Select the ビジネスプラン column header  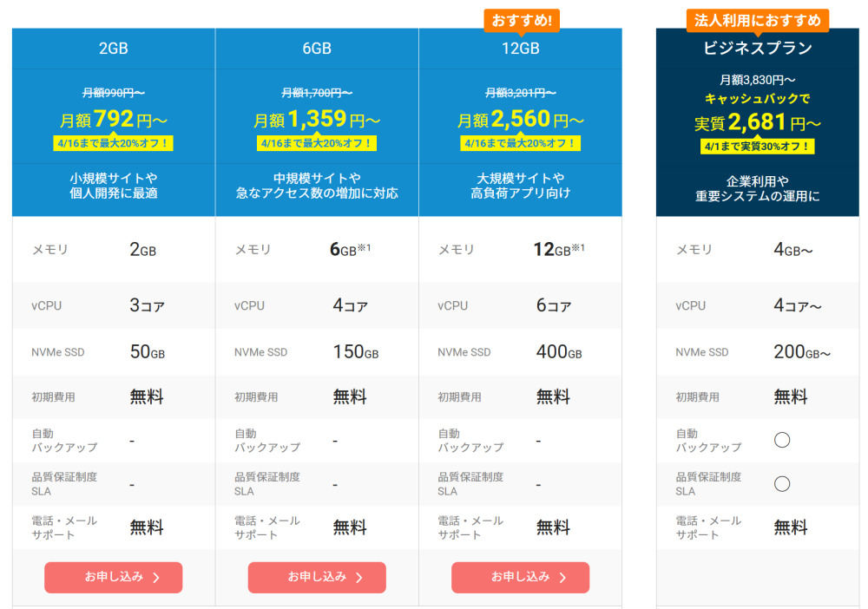(x=758, y=49)
